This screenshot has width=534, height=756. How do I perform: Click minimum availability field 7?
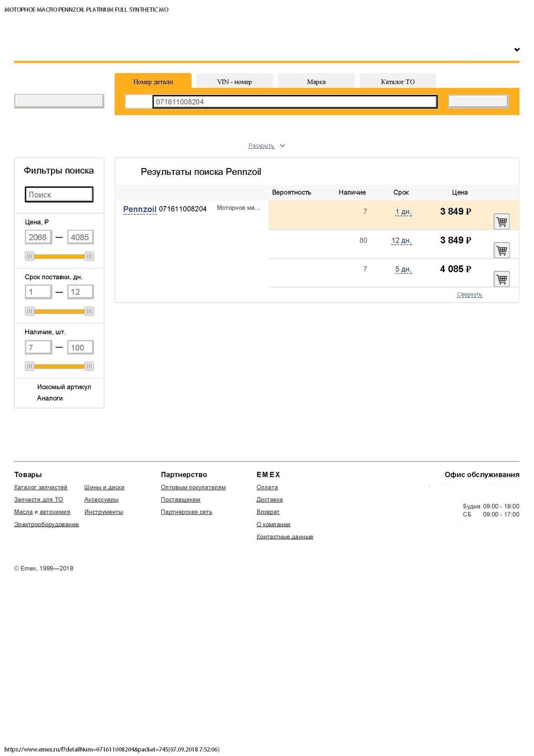point(38,347)
